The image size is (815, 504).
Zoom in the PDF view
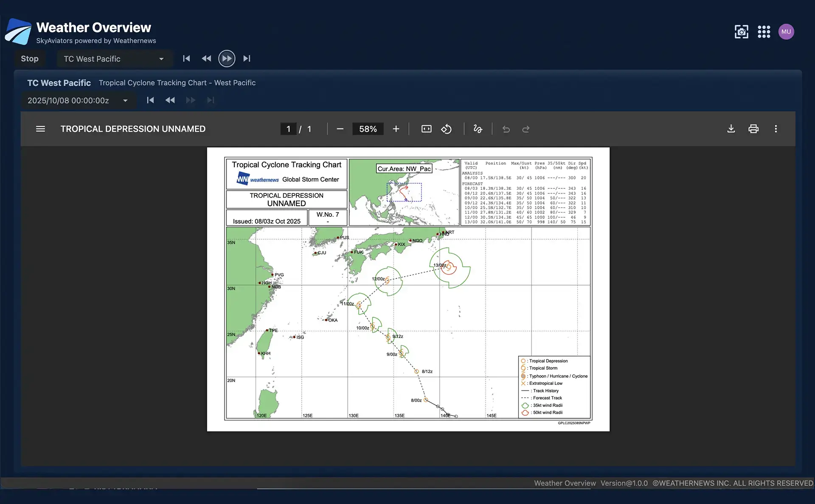click(396, 129)
